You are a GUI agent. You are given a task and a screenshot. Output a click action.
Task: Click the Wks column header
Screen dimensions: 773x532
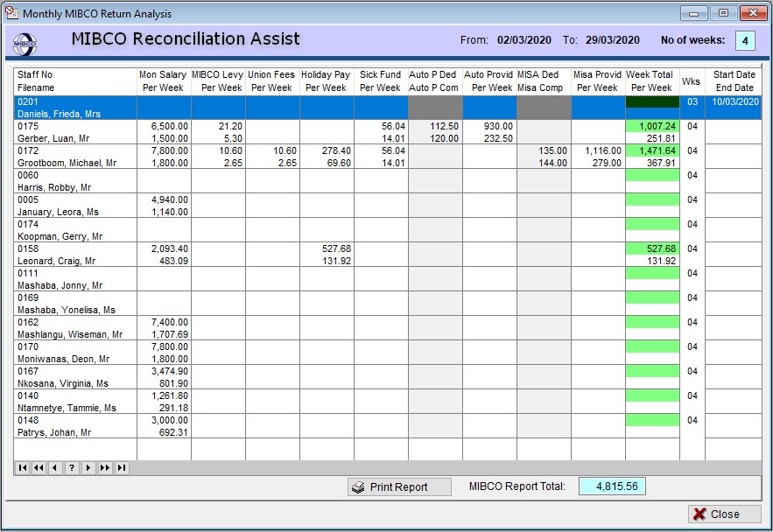(x=692, y=81)
